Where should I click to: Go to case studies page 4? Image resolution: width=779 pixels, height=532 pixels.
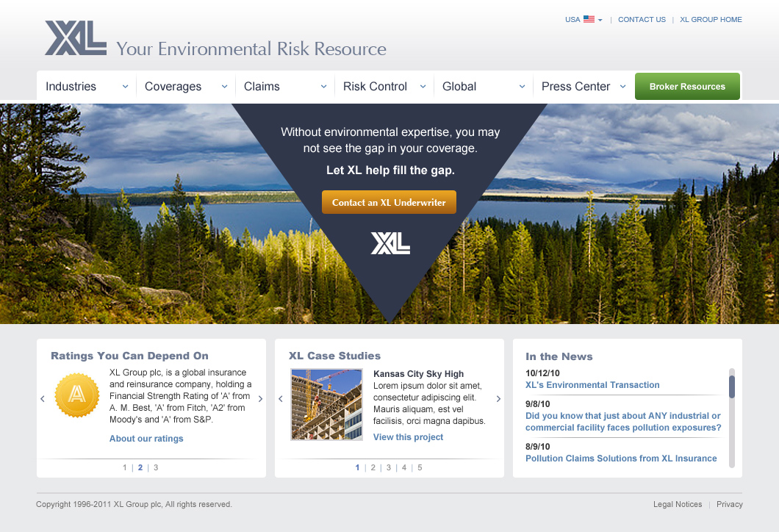404,467
